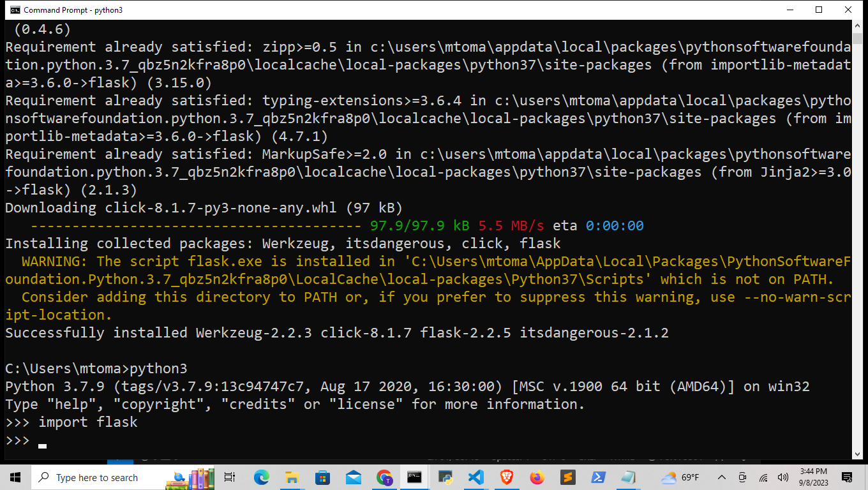The image size is (868, 490).
Task: Open the Python taskbar icon
Action: coord(445,477)
